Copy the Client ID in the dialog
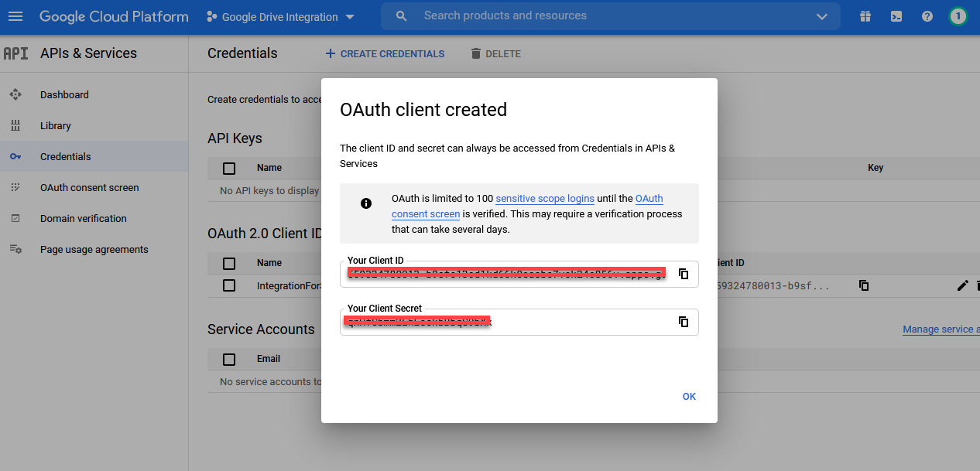The height and width of the screenshot is (471, 980). (684, 274)
